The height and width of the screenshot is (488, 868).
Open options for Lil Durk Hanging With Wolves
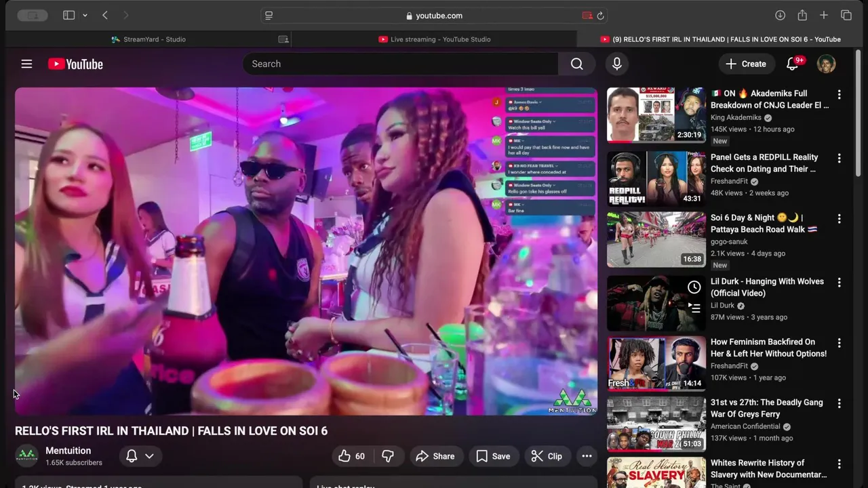click(839, 283)
